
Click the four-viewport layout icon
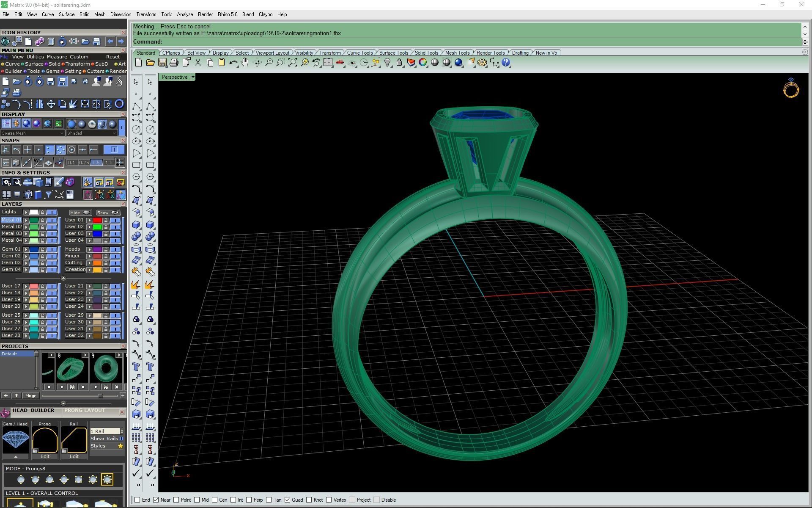click(328, 63)
